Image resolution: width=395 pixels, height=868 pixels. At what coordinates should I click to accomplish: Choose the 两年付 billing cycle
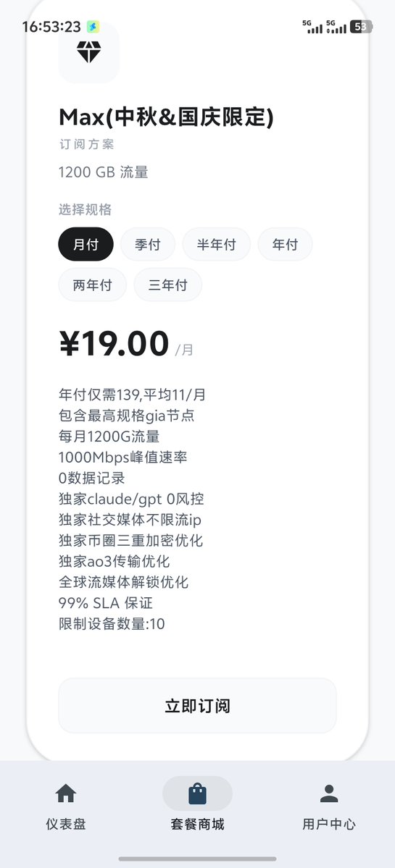[93, 285]
